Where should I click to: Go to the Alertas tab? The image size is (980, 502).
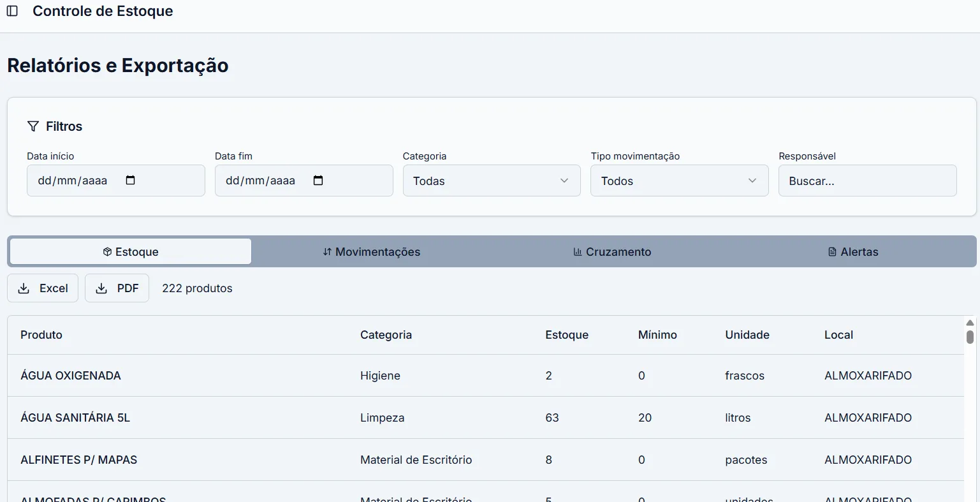(853, 252)
